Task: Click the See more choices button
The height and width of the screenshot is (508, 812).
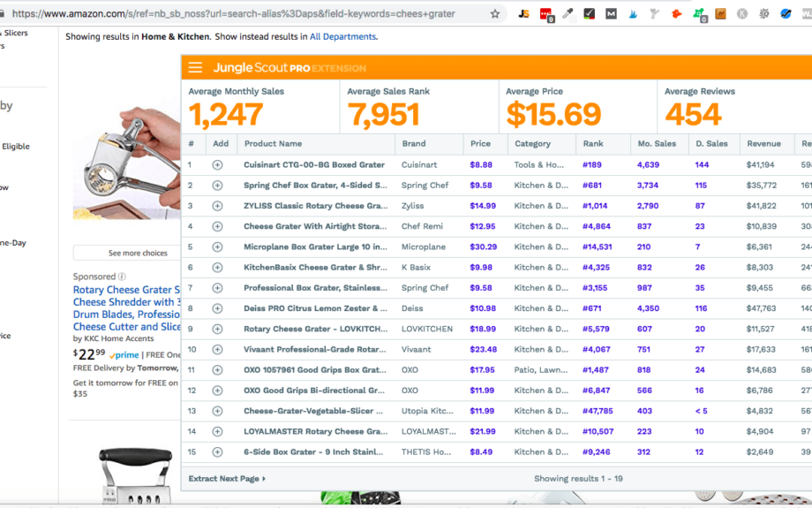Action: click(127, 253)
